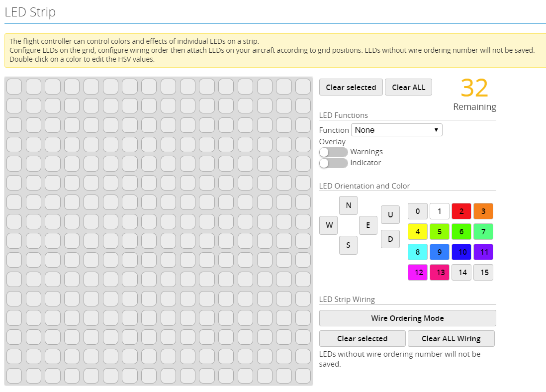
Task: Click Clear selected under LED Strip Wiring
Action: pyautogui.click(x=362, y=338)
